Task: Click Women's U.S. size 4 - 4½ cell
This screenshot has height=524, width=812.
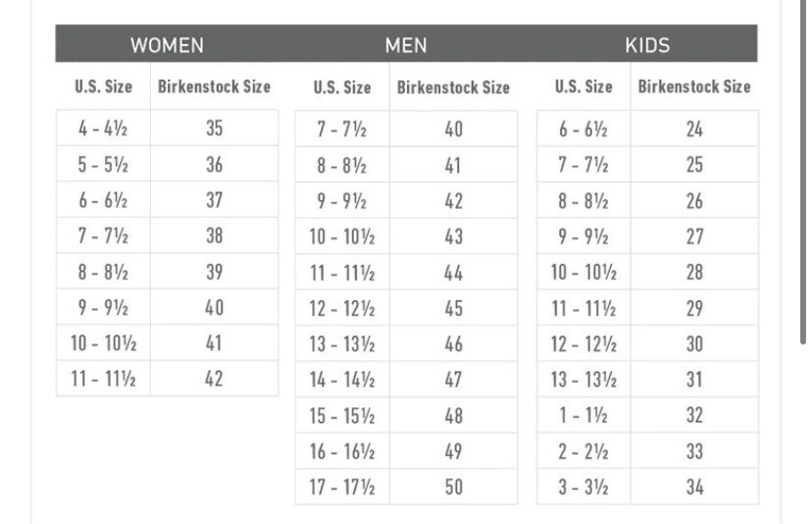Action: point(103,129)
